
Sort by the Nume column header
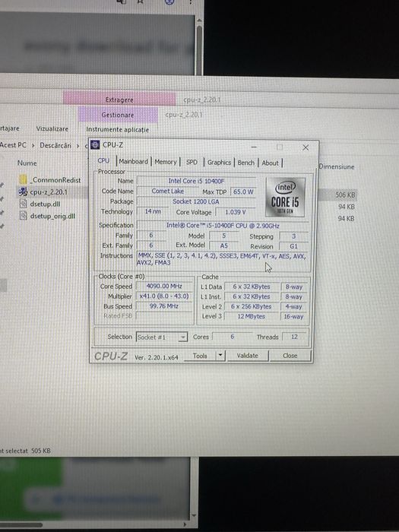(27, 163)
